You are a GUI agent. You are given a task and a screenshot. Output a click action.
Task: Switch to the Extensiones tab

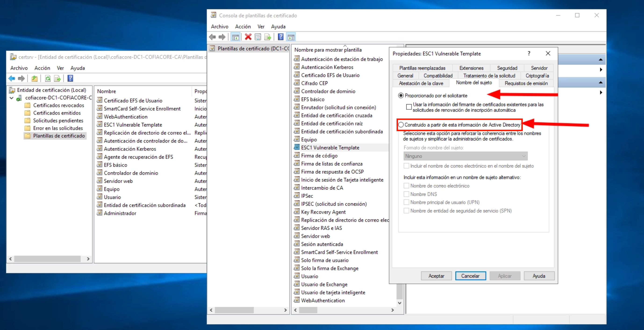pos(471,68)
